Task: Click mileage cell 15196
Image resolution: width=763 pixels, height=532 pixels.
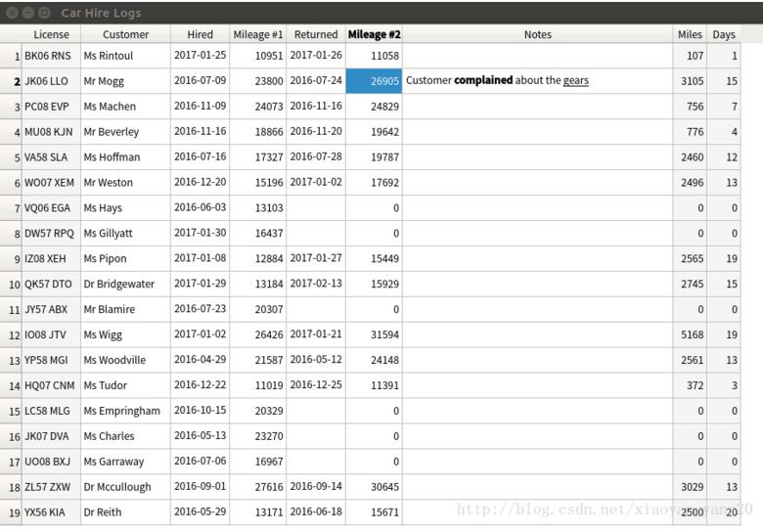Action: pos(258,182)
